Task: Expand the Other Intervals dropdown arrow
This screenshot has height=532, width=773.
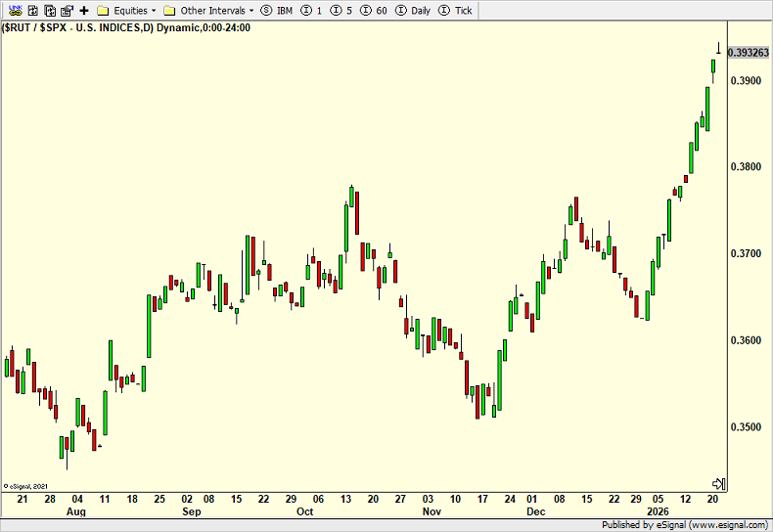Action: 251,11
